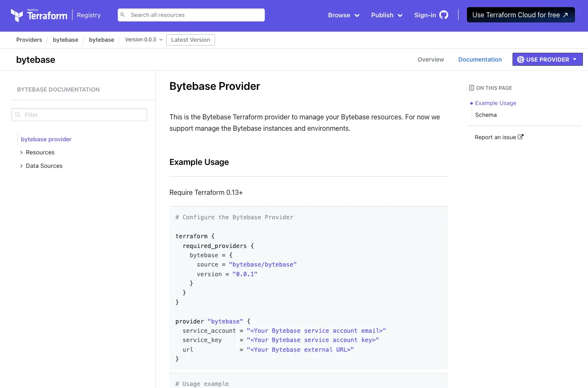This screenshot has height=388, width=588.
Task: Open the Browse dropdown menu
Action: click(x=343, y=15)
